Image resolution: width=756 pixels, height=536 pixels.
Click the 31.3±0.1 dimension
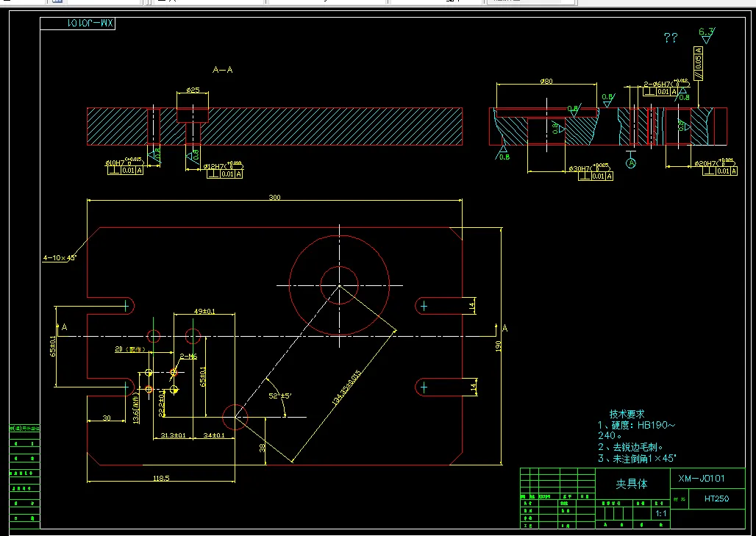point(173,435)
